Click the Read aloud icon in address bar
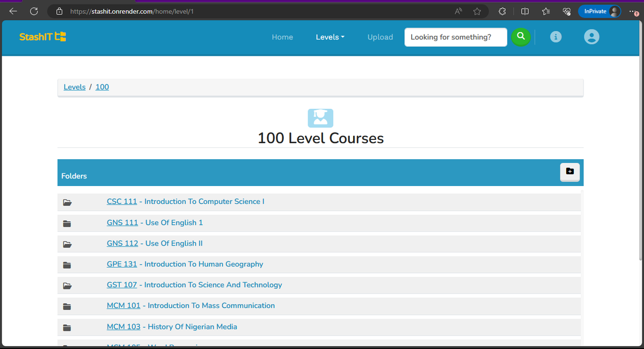The height and width of the screenshot is (349, 644). [x=459, y=11]
